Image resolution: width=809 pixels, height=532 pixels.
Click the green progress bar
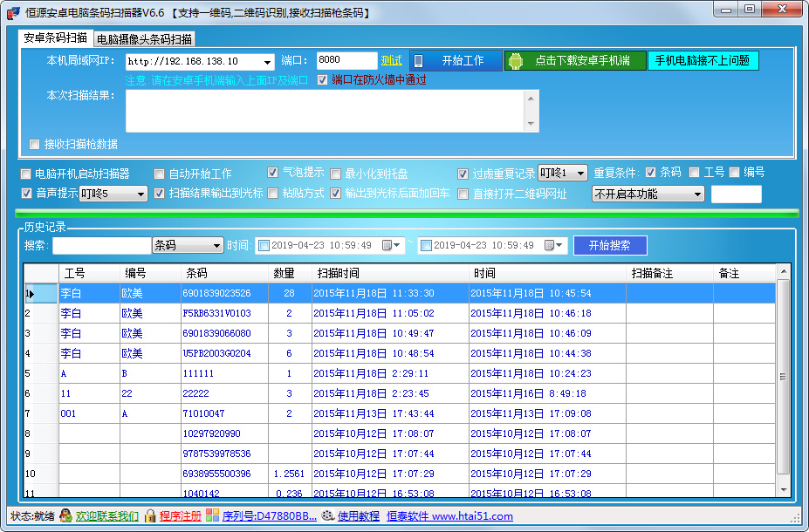pos(407,213)
